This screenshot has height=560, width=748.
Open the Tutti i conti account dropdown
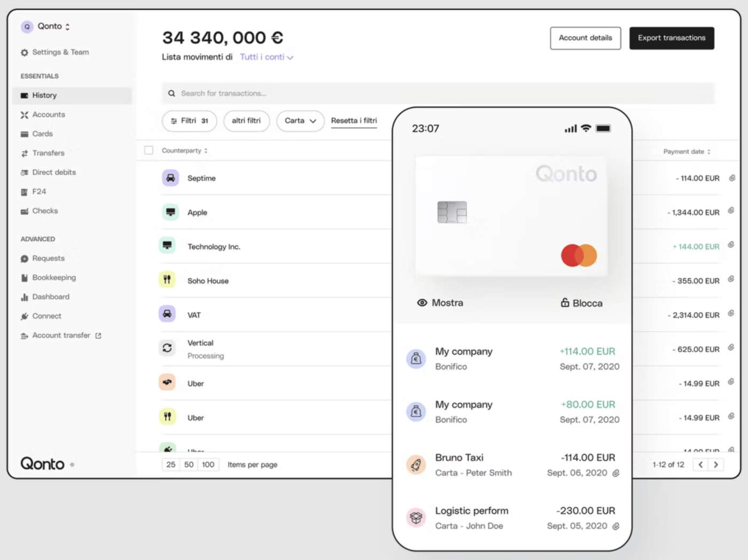(267, 57)
